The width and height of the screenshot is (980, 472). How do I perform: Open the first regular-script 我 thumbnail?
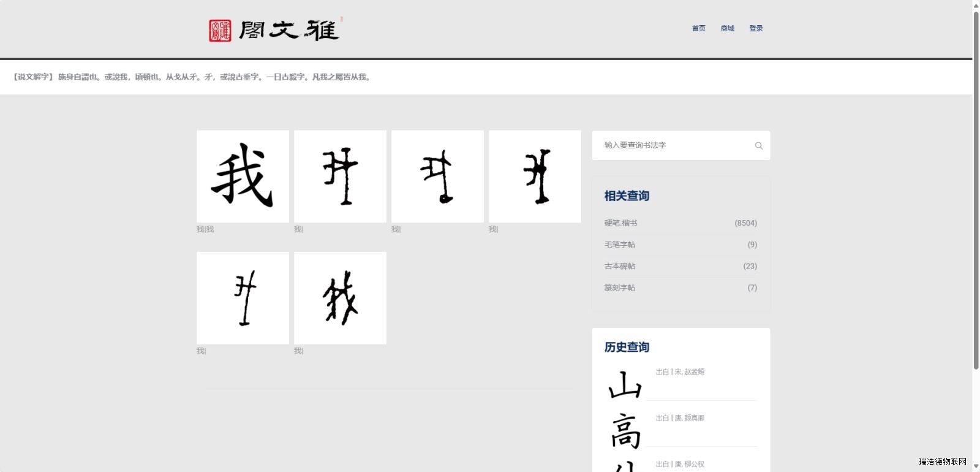243,177
